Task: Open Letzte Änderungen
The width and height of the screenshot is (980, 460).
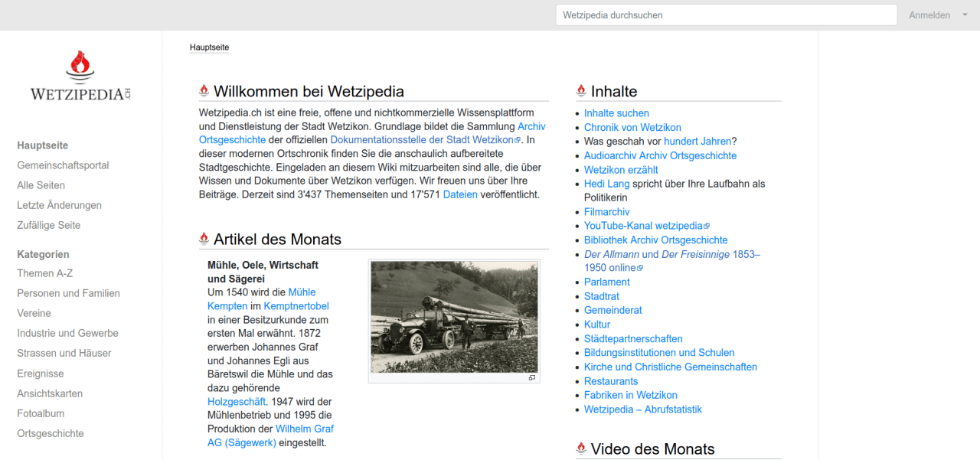Action: [59, 205]
